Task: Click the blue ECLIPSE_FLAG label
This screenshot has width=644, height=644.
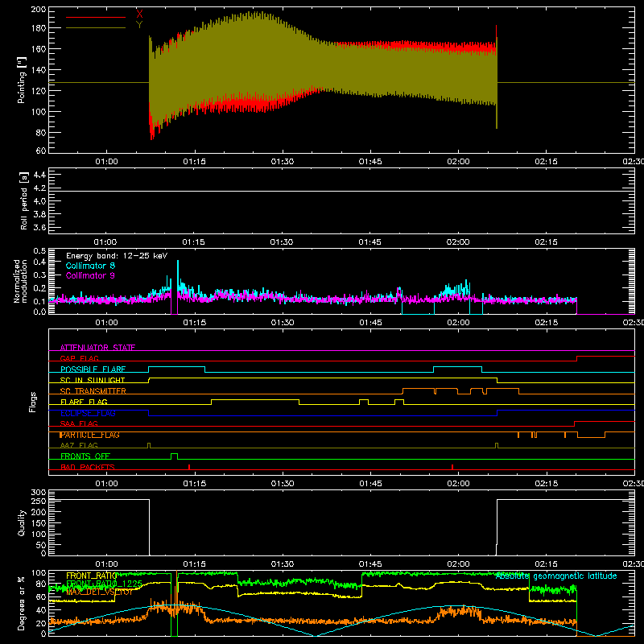Action: 88,413
